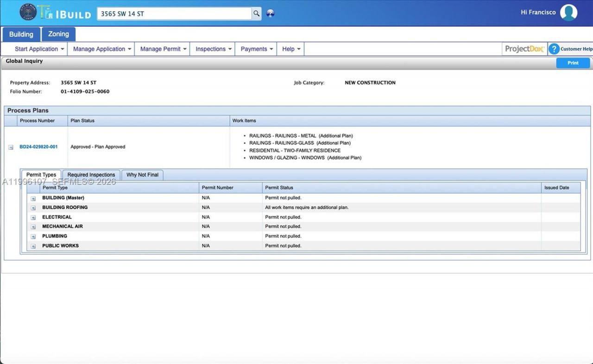Expand the BUILDING ROOFING permit row
Screen dimensions: 593x364
tap(33, 208)
